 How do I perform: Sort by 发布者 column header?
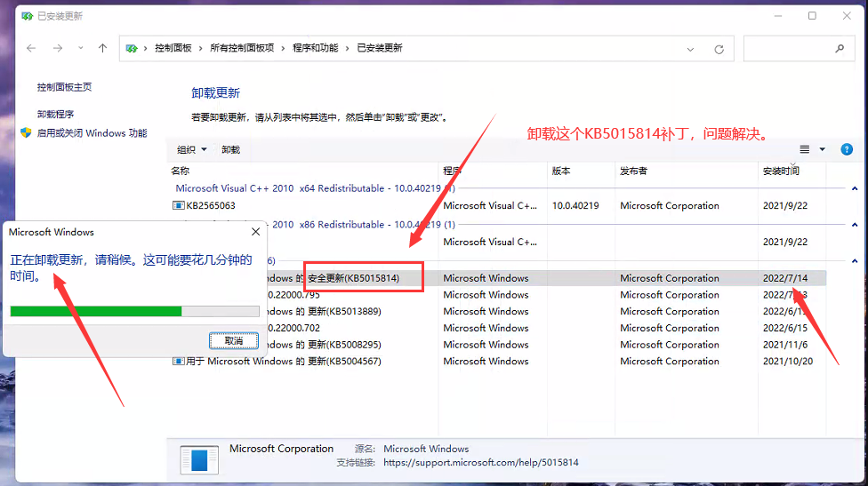[x=633, y=171]
